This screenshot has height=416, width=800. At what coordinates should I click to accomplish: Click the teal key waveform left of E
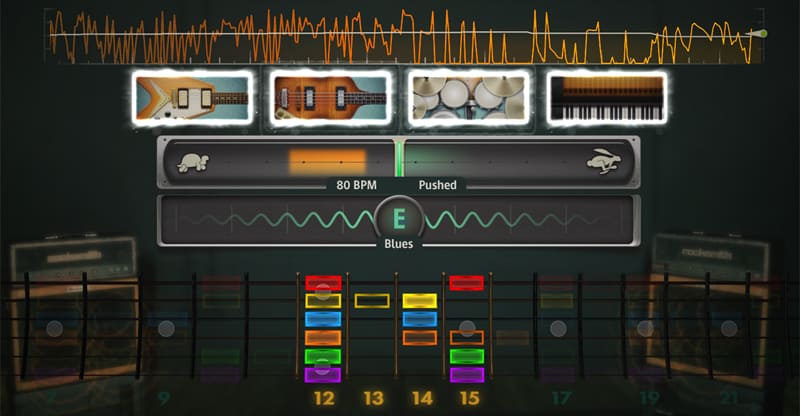click(278, 220)
